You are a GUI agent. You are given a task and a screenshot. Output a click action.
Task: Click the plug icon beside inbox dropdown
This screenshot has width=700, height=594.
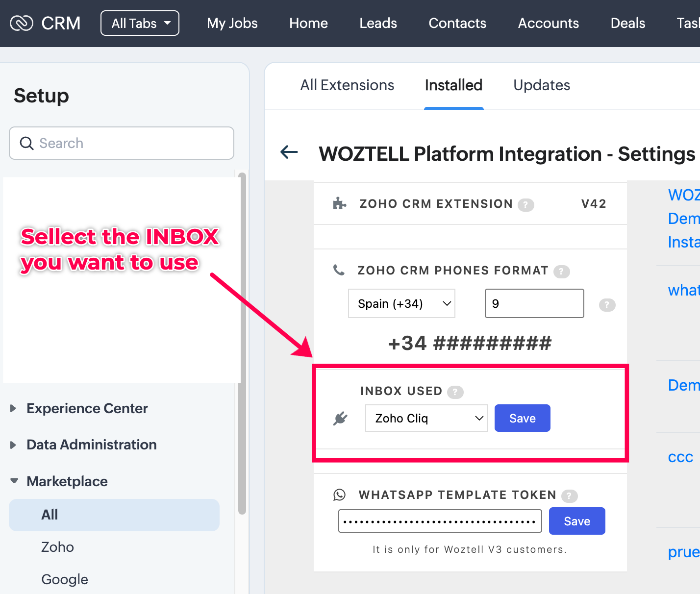pos(340,418)
